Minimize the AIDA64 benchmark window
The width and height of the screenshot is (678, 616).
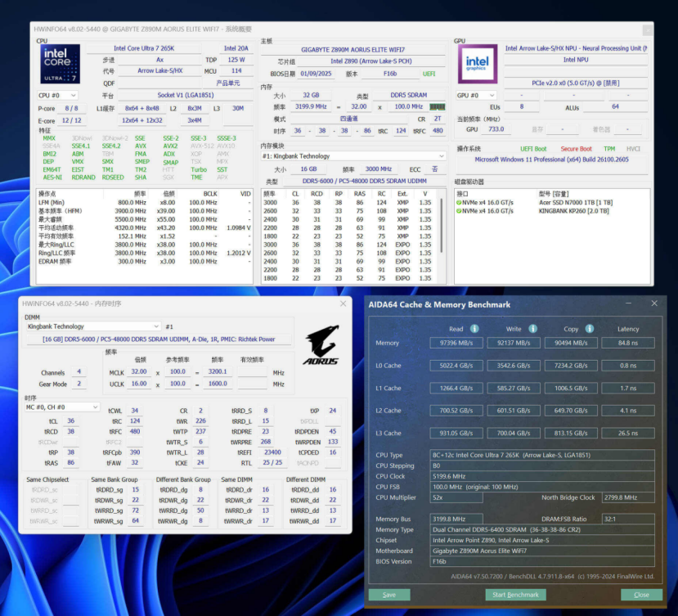(628, 304)
